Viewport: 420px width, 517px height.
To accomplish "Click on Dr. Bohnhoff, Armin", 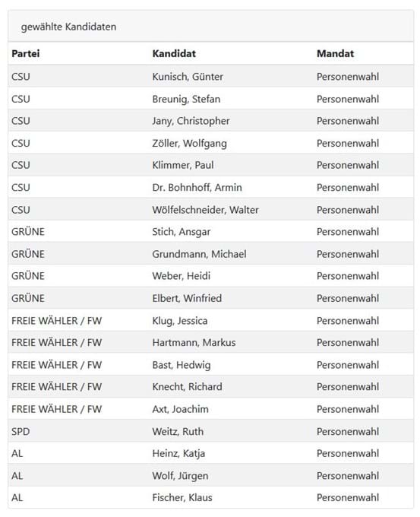I will coord(197,187).
